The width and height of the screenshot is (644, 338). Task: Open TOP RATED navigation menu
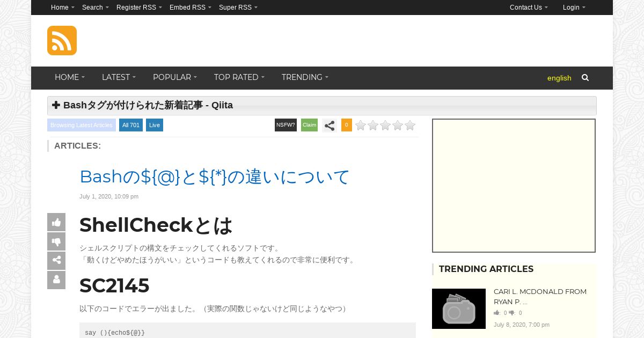239,77
